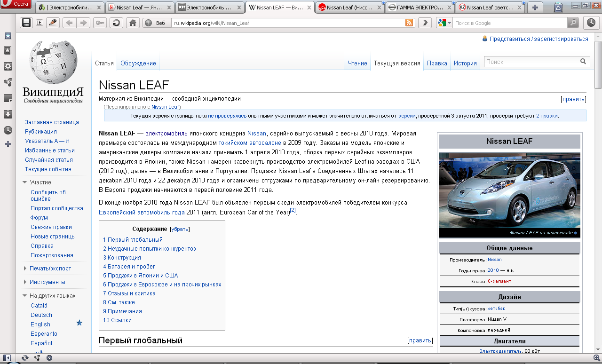602x364 pixels.
Task: Click the Wikipedia 'Поиск' search box
Action: 531,62
